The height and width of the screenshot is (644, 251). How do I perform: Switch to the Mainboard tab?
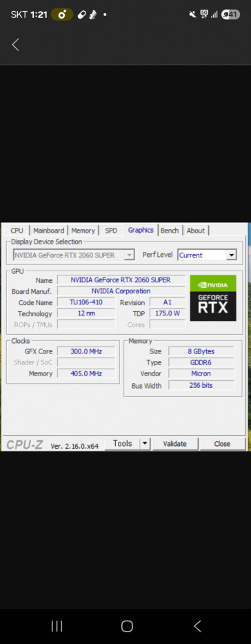(48, 231)
